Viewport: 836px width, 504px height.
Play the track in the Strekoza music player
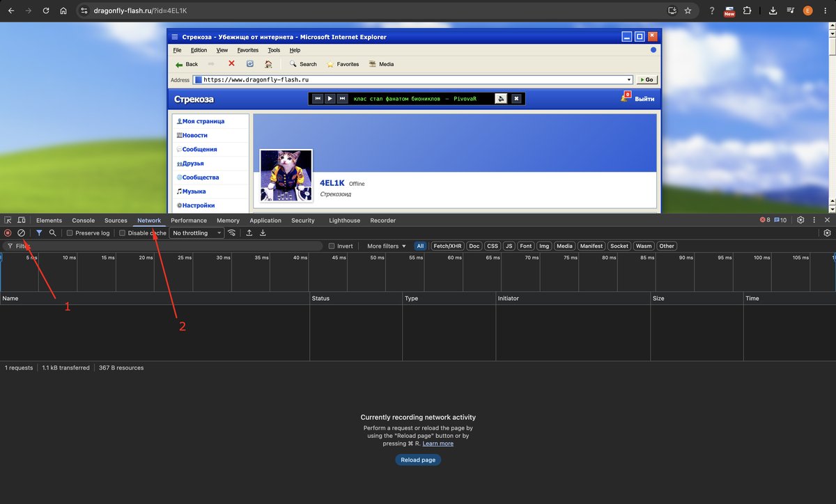330,99
